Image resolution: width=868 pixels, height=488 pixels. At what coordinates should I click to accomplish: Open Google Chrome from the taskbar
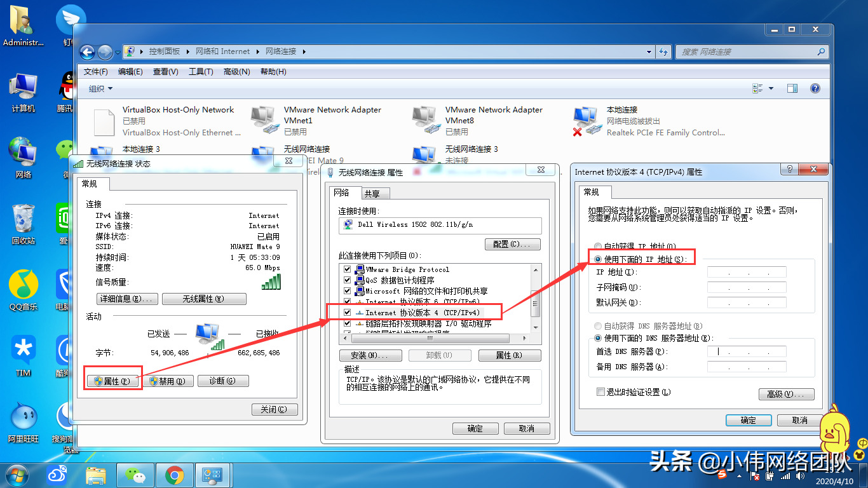click(x=174, y=475)
